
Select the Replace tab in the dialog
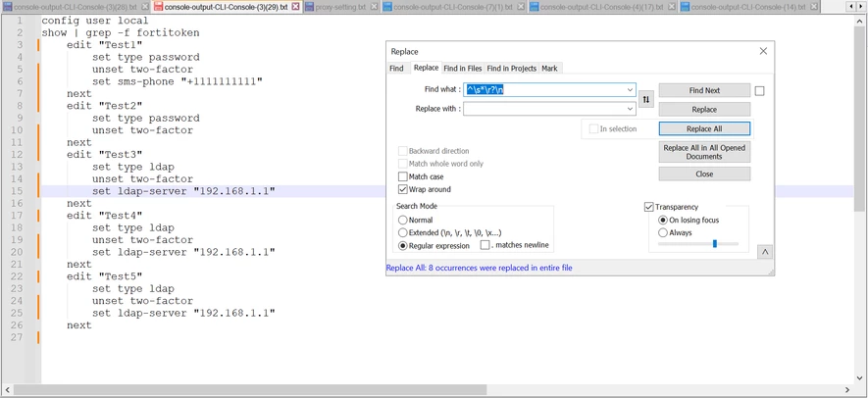426,68
